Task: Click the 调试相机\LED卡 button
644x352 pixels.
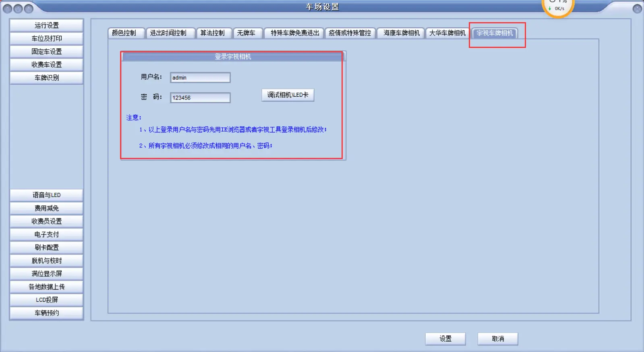Action: point(288,95)
